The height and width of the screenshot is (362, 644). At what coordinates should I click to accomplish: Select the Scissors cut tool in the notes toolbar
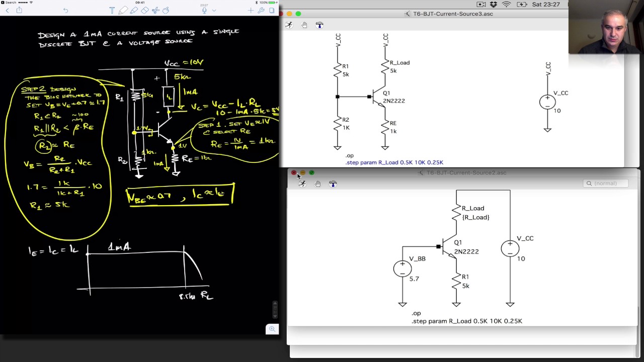(155, 11)
